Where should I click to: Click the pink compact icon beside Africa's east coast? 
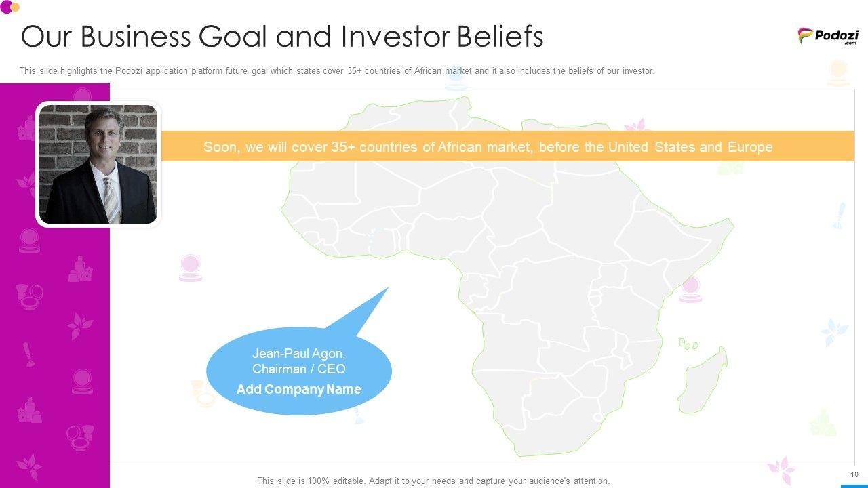pos(690,289)
